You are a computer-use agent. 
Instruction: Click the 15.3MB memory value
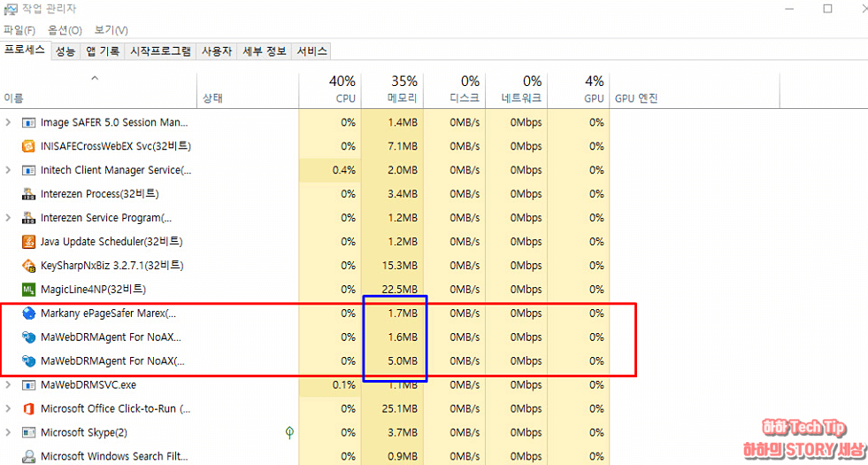[398, 266]
